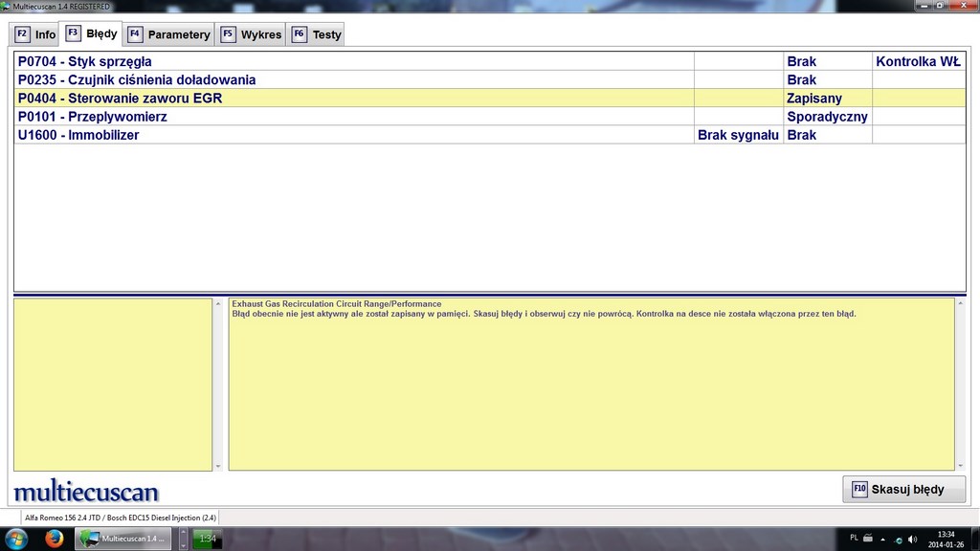Image resolution: width=980 pixels, height=551 pixels.
Task: Open the Parametery tab
Action: click(168, 34)
